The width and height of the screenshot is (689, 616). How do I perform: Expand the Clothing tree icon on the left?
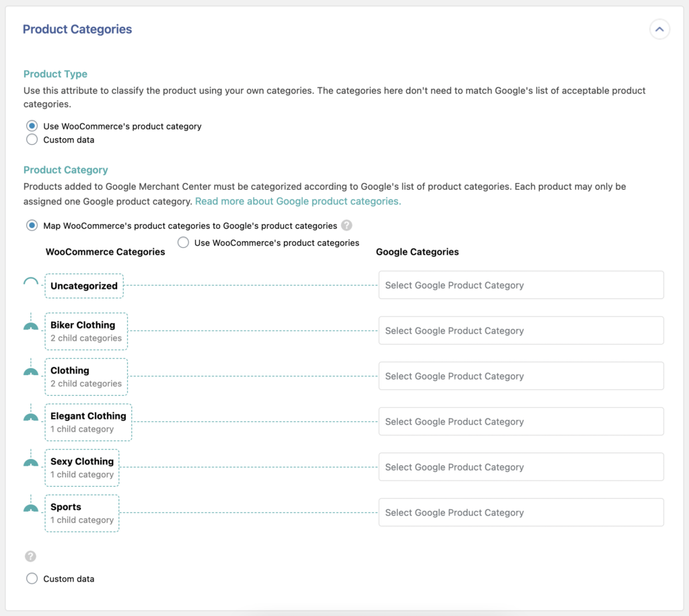30,370
